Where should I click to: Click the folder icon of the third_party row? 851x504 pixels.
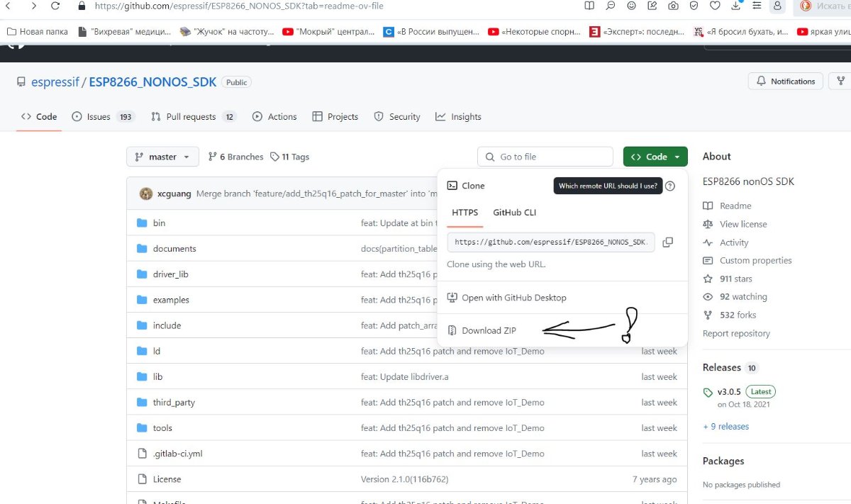[141, 402]
